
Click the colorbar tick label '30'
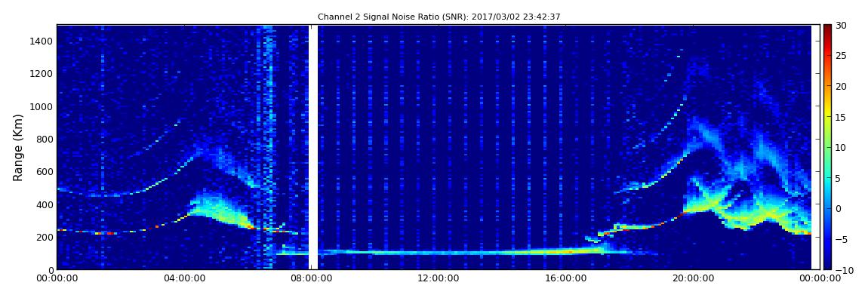point(841,26)
